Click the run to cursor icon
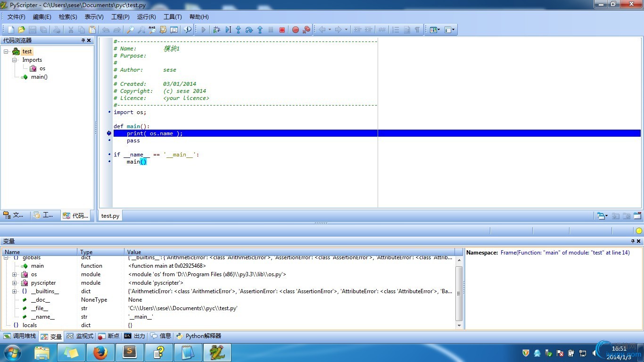This screenshot has height=362, width=644. point(228,30)
